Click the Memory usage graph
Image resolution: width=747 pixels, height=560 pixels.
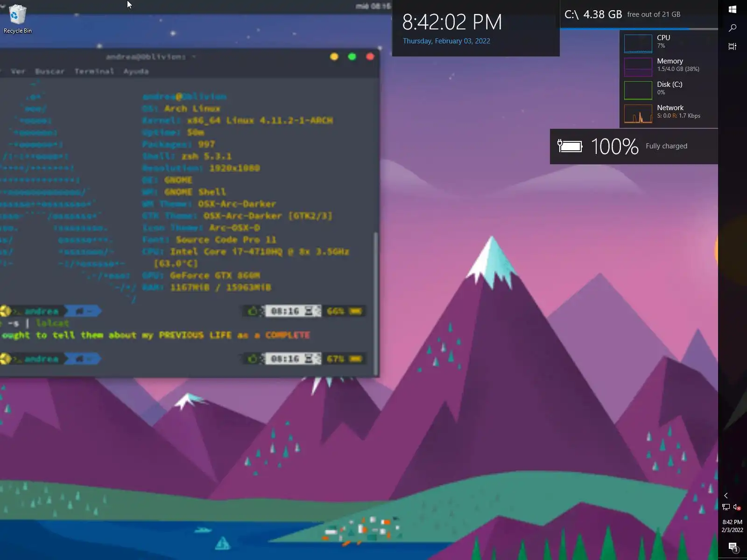click(638, 67)
